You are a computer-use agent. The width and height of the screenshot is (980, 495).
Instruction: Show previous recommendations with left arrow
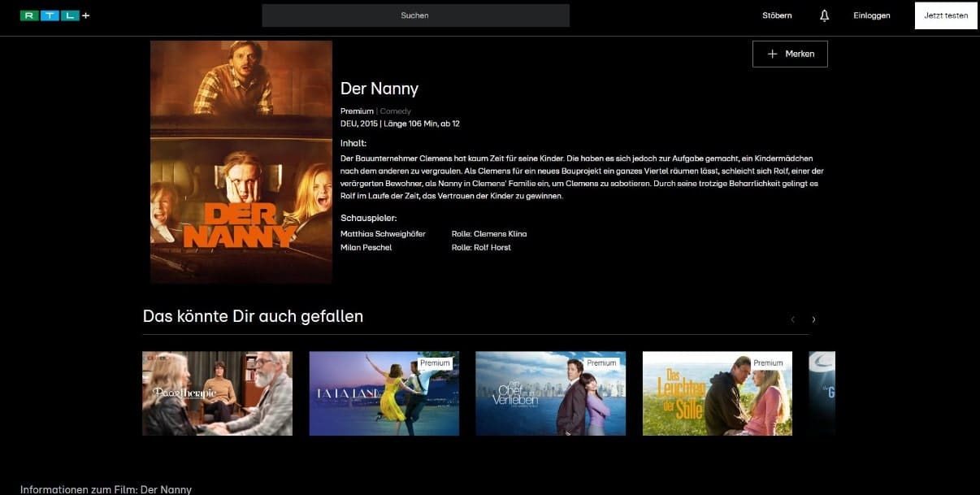pos(792,319)
